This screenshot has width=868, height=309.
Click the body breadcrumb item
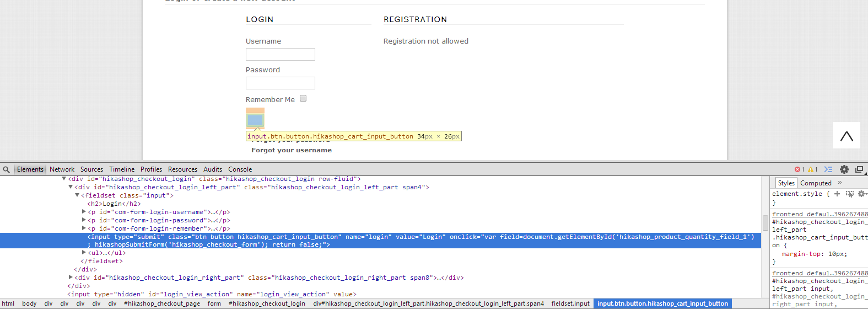coord(29,303)
